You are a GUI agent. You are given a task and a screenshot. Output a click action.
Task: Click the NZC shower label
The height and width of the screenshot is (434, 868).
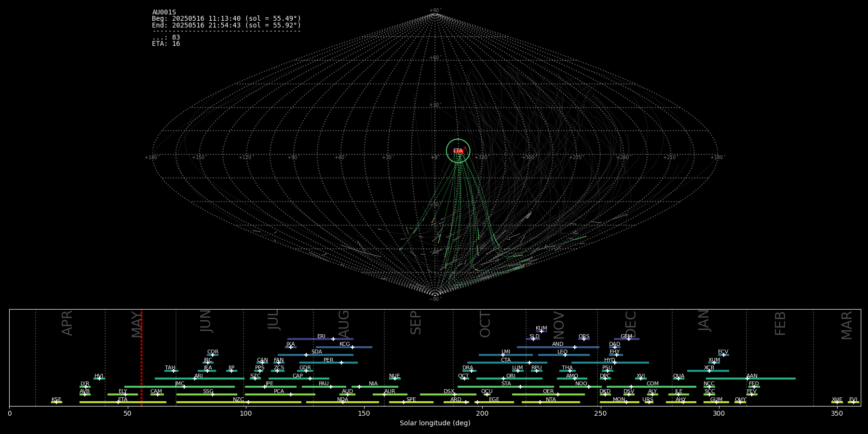[x=239, y=400]
